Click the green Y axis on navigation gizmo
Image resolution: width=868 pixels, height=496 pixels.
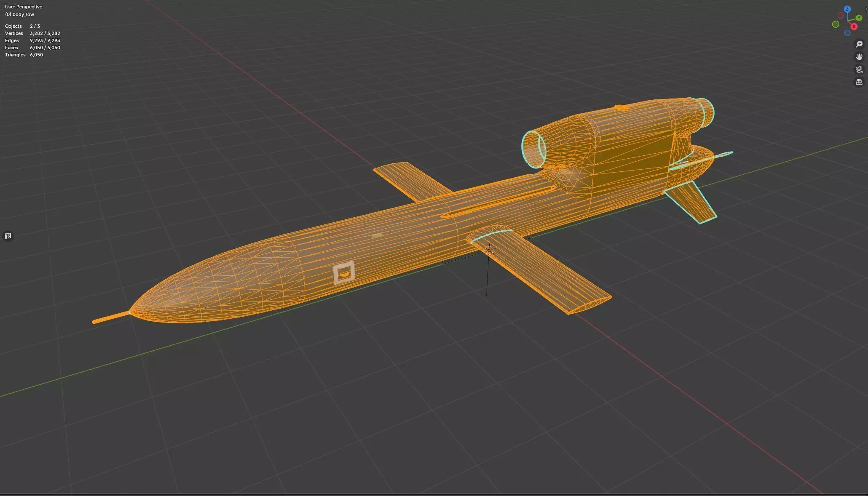coord(859,18)
